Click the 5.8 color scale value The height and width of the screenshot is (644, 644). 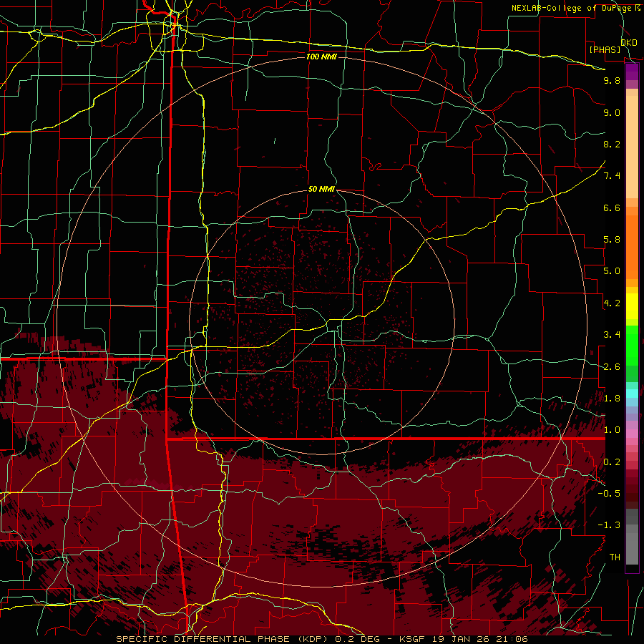612,240
